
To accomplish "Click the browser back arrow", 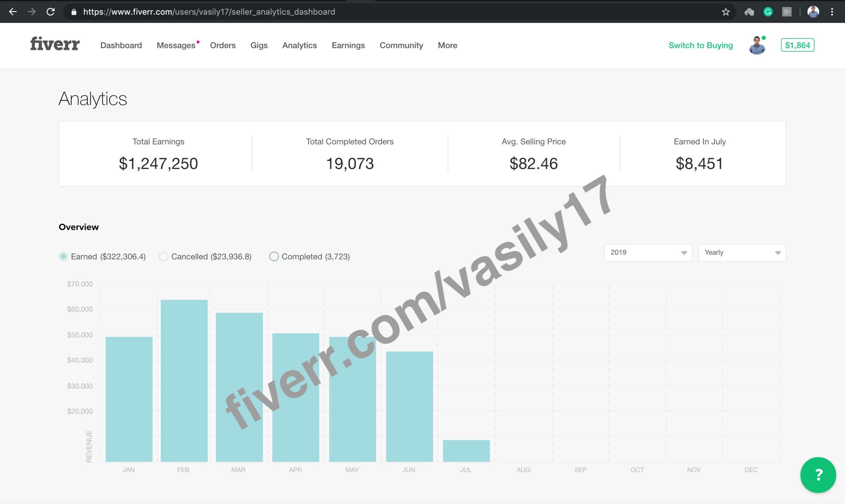I will (x=13, y=12).
